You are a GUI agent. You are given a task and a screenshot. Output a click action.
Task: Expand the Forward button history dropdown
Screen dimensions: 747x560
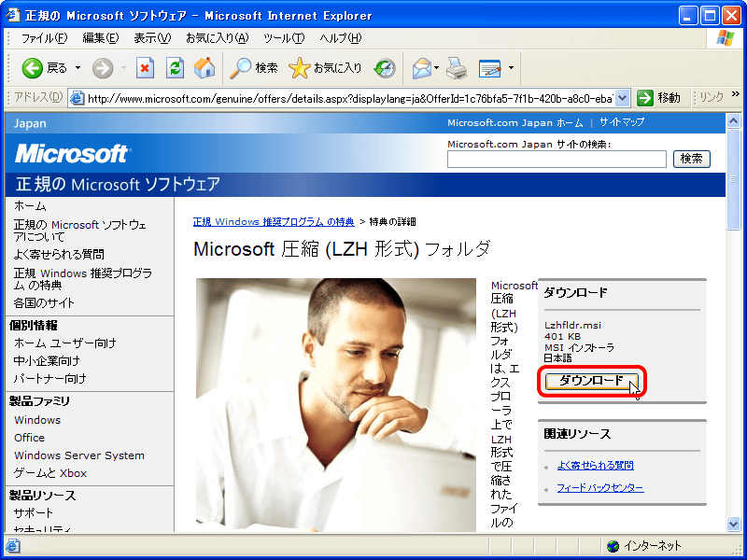click(x=123, y=68)
